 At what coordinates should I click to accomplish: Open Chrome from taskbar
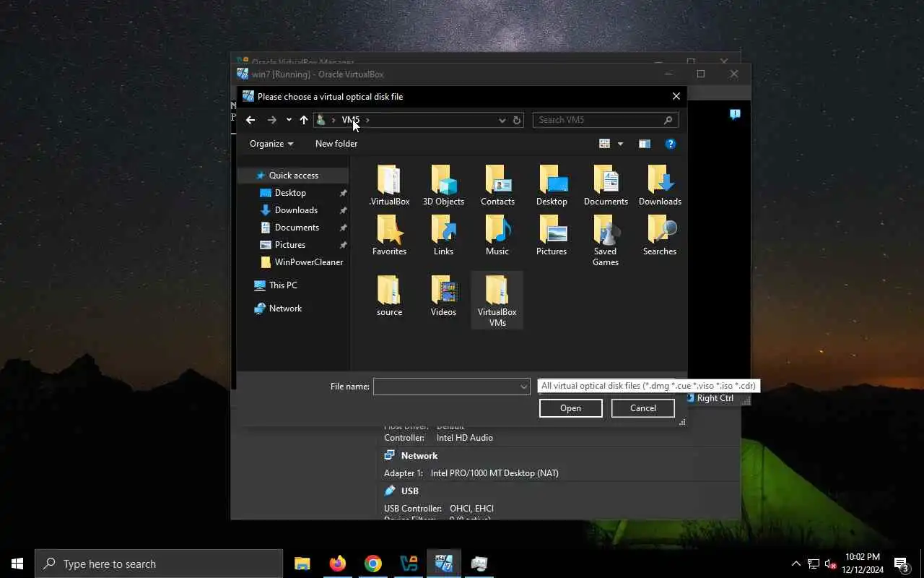click(373, 564)
